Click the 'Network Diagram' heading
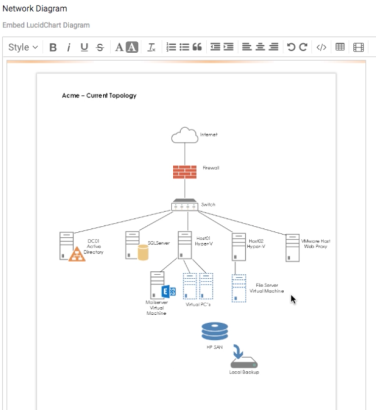This screenshot has width=376, height=410. (x=35, y=9)
